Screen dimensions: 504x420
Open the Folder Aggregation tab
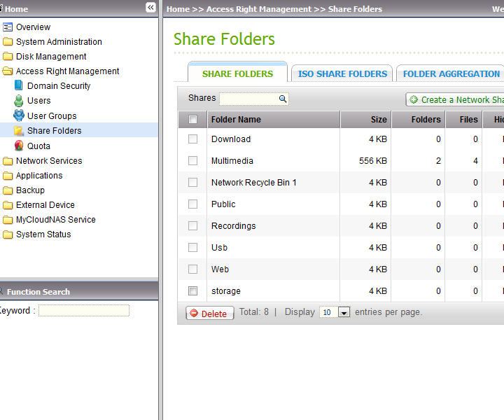coord(451,73)
